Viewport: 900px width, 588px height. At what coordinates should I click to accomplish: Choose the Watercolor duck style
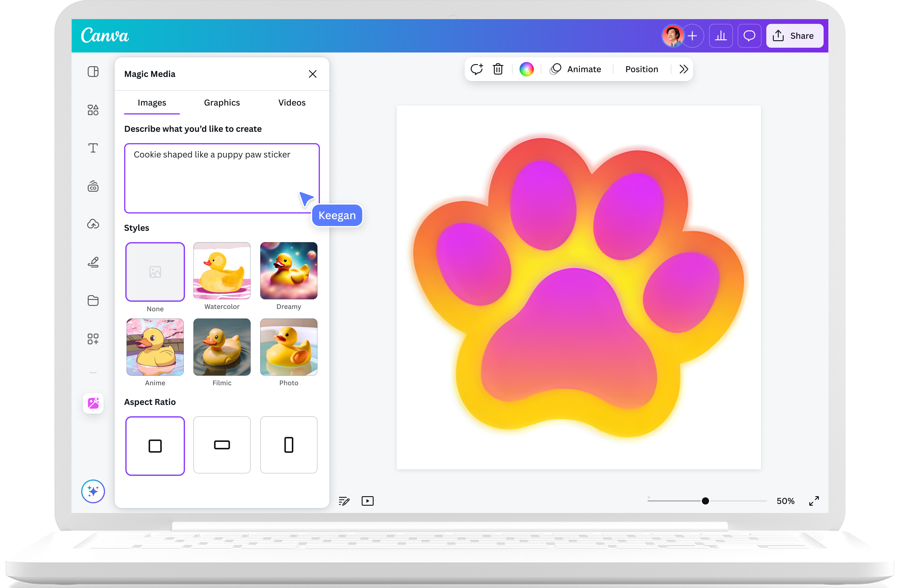pyautogui.click(x=222, y=271)
